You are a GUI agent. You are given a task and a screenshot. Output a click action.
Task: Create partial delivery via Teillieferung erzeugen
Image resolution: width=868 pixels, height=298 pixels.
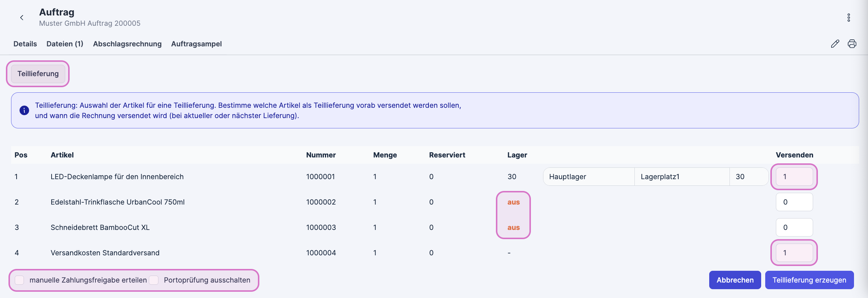pyautogui.click(x=809, y=280)
